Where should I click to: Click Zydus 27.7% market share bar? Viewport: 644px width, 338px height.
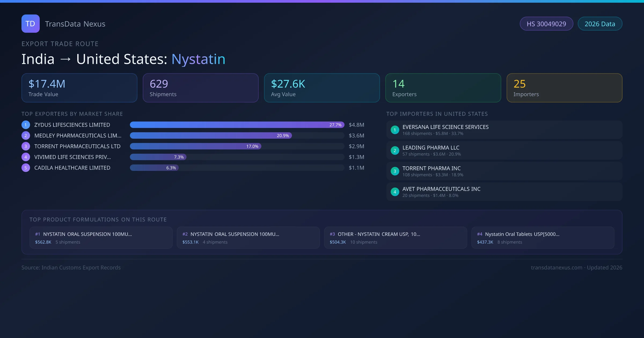[x=237, y=125]
